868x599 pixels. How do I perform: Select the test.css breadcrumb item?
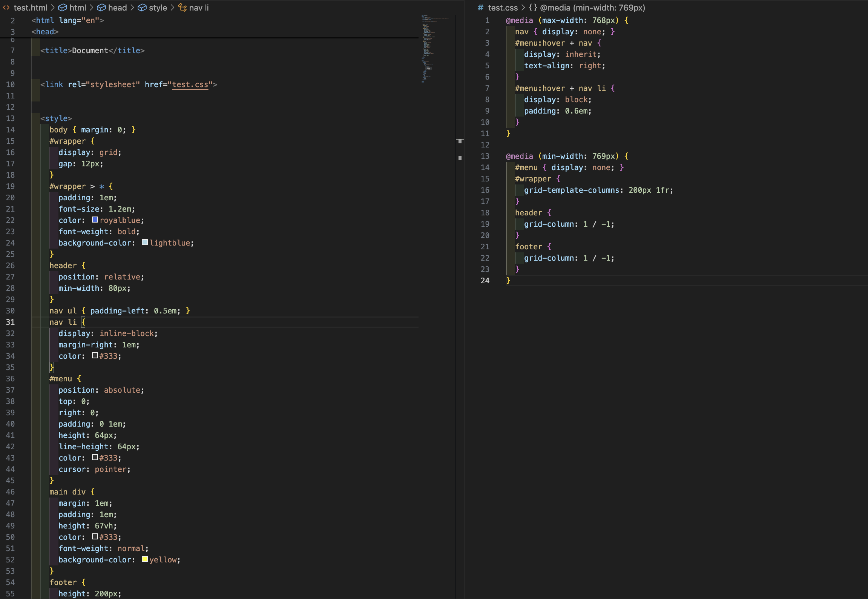[x=503, y=8]
